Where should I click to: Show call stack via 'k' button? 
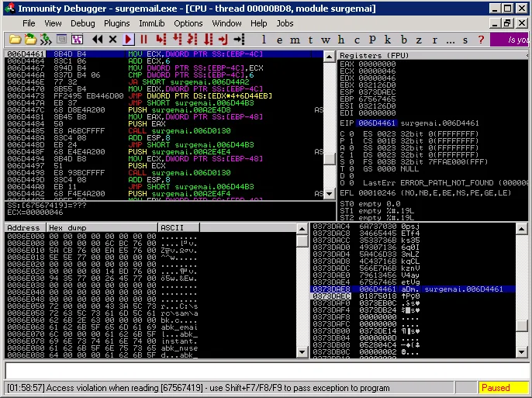(388, 39)
